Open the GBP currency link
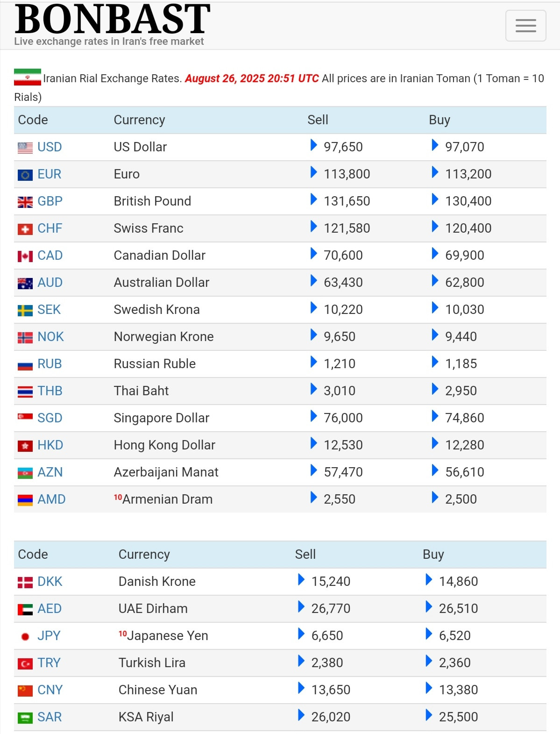The image size is (560, 734). (x=50, y=201)
